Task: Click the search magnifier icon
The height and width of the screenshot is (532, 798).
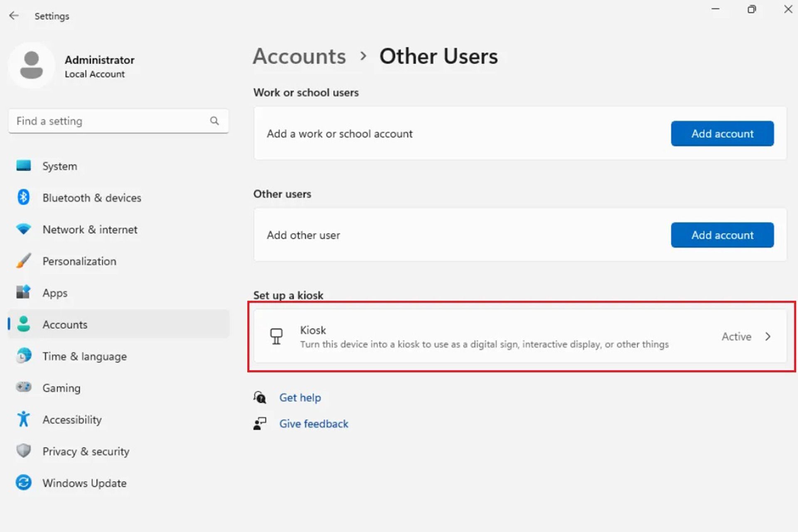Action: (x=214, y=121)
